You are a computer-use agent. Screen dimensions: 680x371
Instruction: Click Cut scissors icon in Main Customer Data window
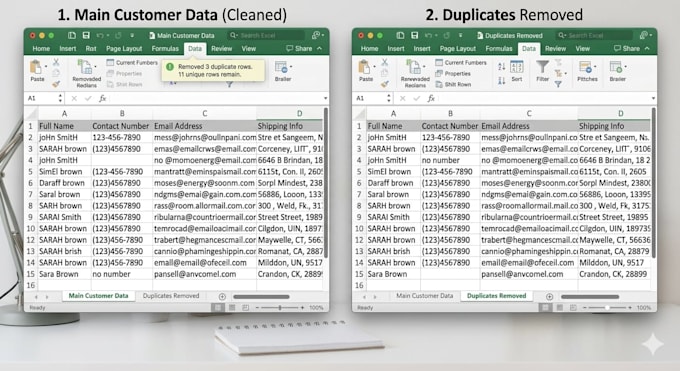tap(56, 62)
